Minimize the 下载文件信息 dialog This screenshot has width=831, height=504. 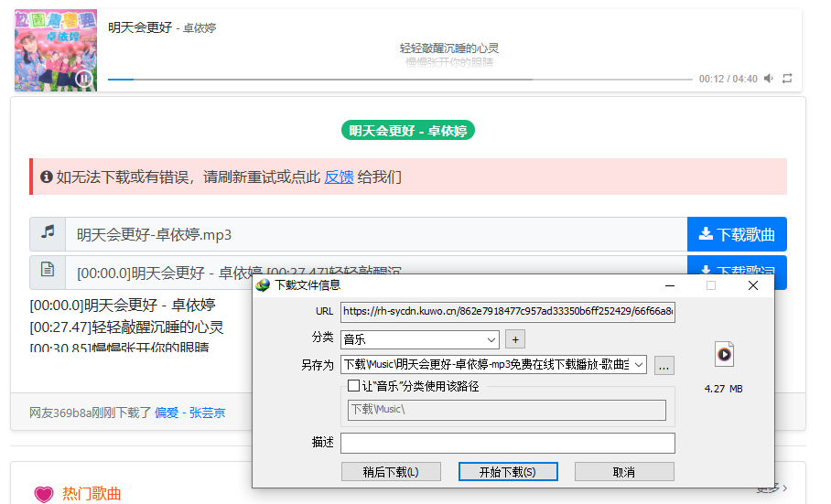click(x=670, y=285)
